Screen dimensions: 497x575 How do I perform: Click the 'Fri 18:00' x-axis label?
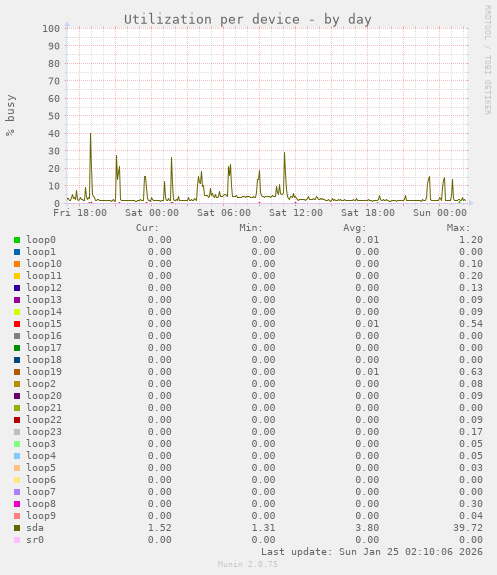[x=80, y=213]
